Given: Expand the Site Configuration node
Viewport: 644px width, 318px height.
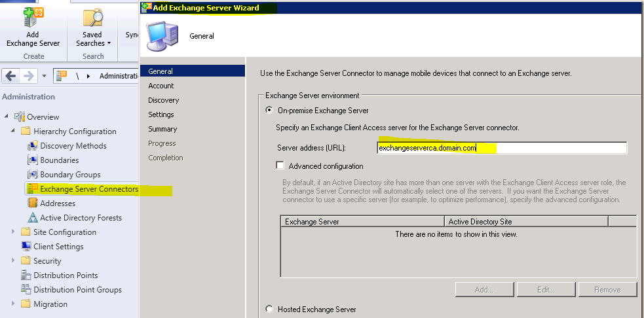Looking at the screenshot, I should coord(13,232).
